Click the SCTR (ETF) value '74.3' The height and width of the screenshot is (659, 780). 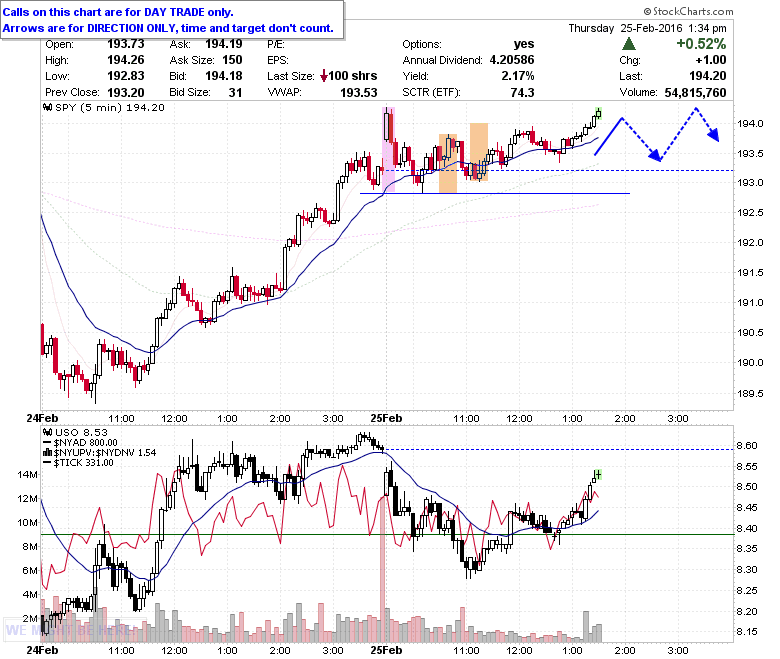click(522, 93)
